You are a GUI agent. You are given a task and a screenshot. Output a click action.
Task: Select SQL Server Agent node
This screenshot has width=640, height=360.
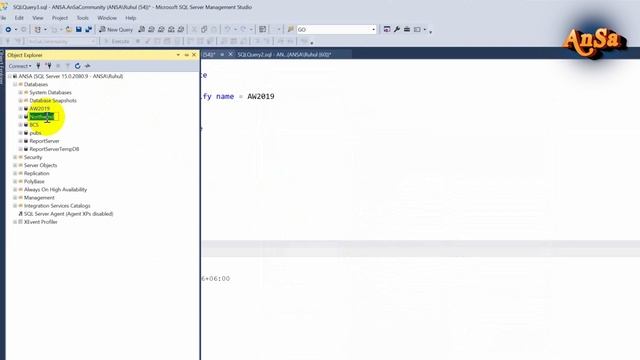69,214
